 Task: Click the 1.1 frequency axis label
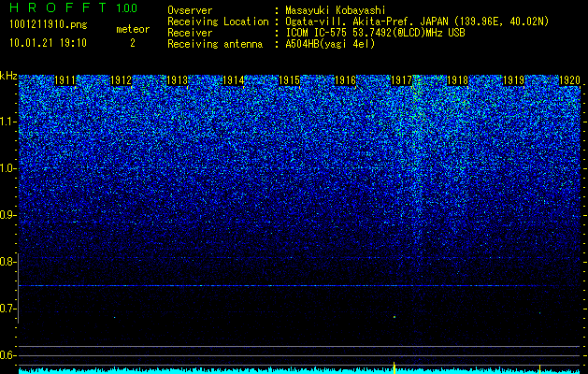(x=7, y=122)
